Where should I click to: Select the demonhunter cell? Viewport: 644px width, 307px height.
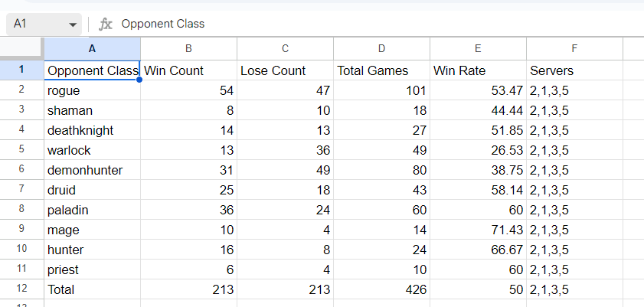click(92, 170)
